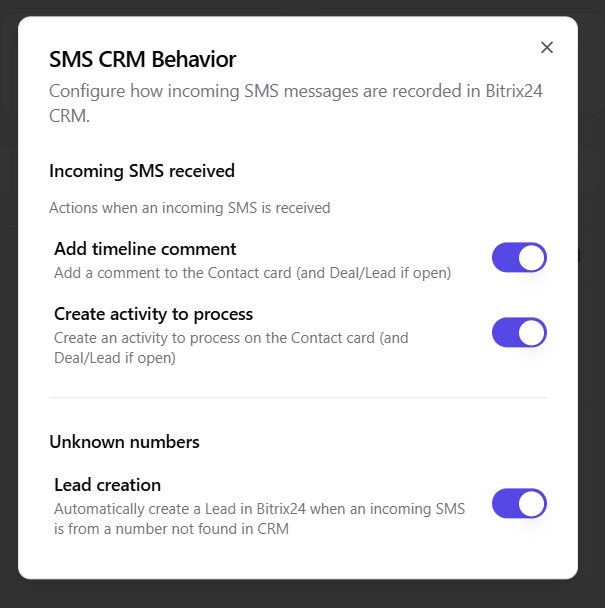The image size is (605, 608).
Task: Disable the Add timeline comment toggle
Action: pos(519,258)
